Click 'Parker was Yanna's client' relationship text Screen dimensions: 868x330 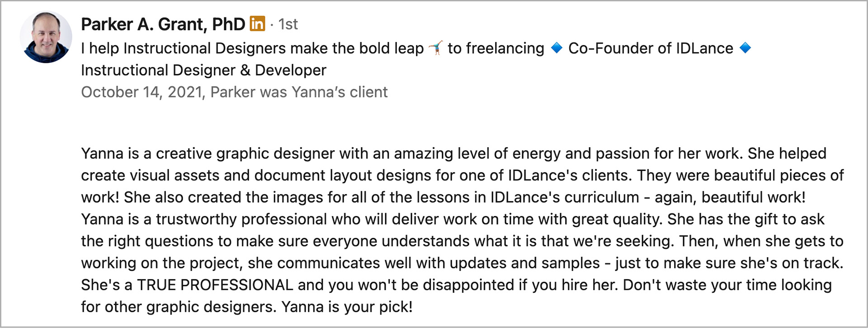[299, 92]
